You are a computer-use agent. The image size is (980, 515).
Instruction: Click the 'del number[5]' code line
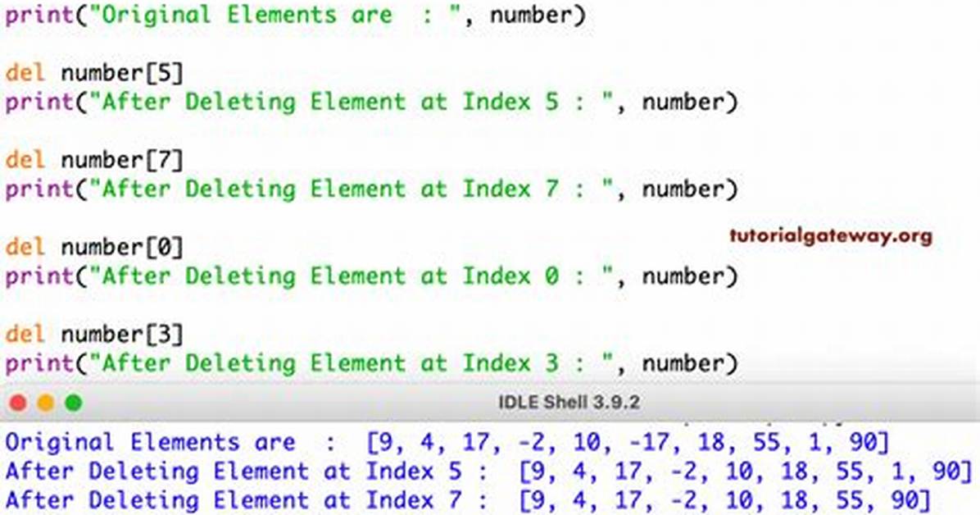click(94, 73)
